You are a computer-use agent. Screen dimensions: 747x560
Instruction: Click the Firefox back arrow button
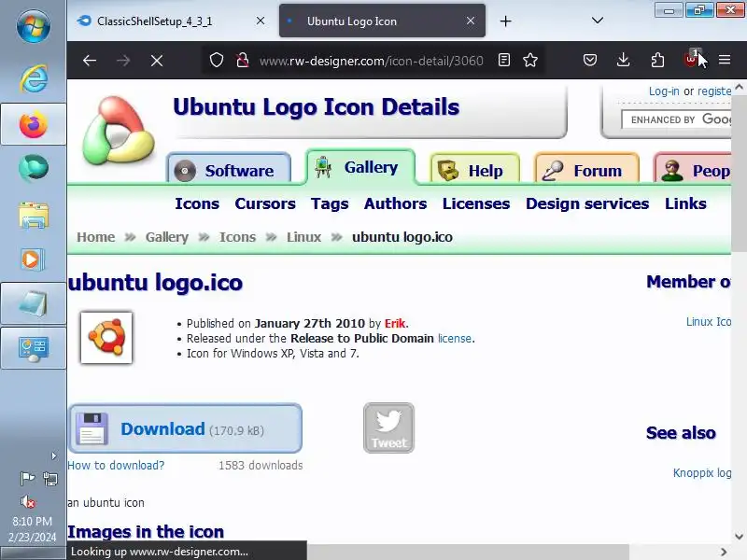(90, 61)
